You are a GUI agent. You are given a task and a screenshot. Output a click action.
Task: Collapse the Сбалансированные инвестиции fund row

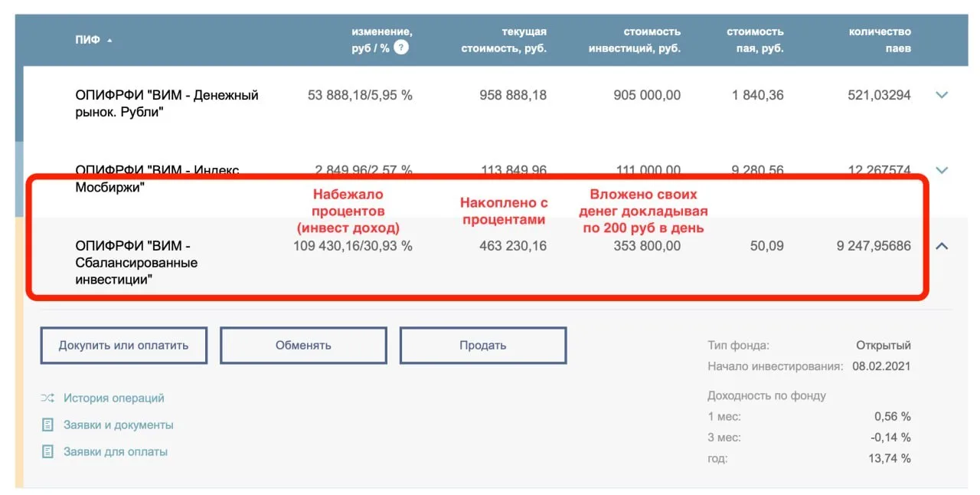pos(942,246)
